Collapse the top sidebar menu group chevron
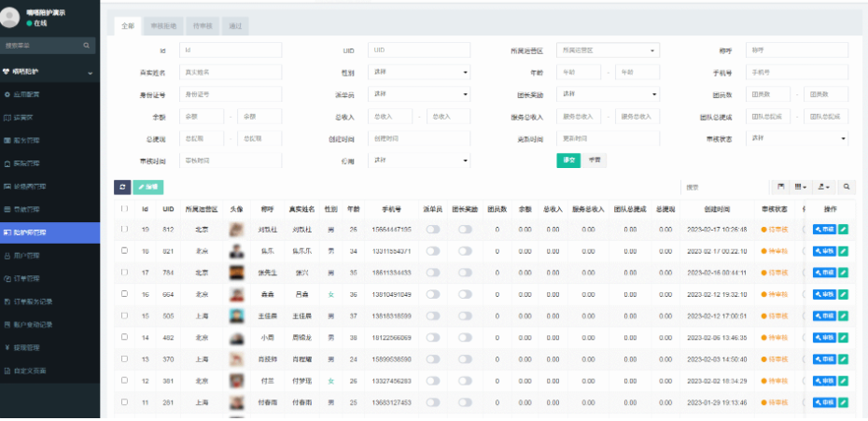This screenshot has width=868, height=421. 91,72
